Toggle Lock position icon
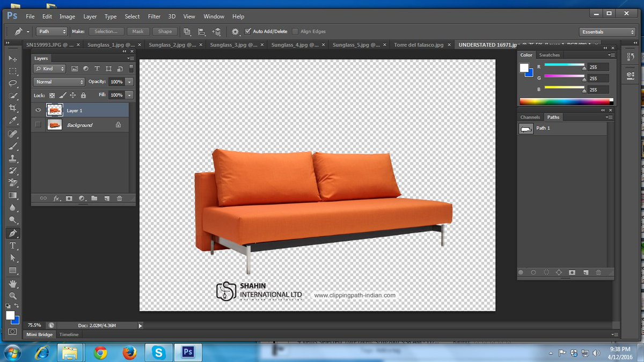The width and height of the screenshot is (644, 362). (73, 95)
